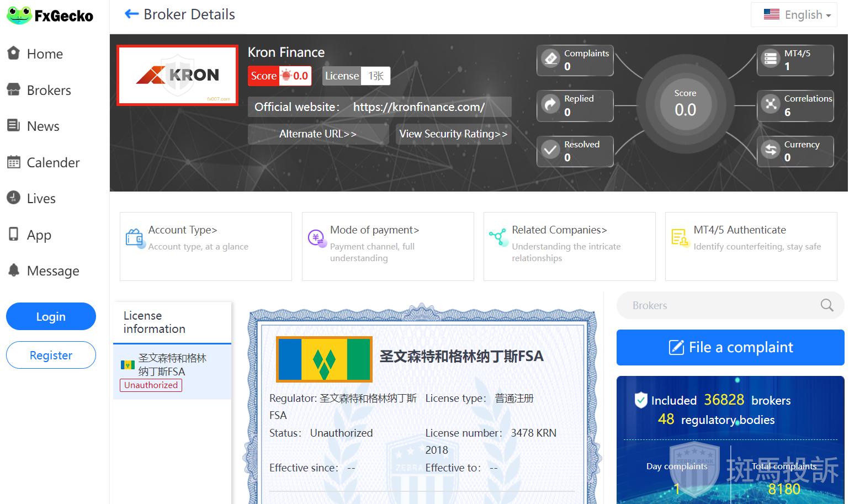Image resolution: width=849 pixels, height=504 pixels.
Task: Expand View Security Rating
Action: (453, 134)
